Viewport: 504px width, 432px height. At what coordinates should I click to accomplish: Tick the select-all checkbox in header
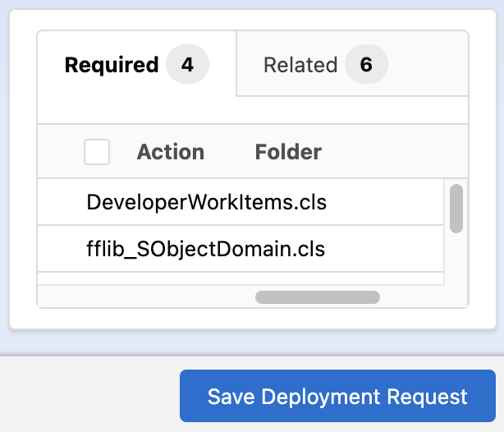point(97,152)
